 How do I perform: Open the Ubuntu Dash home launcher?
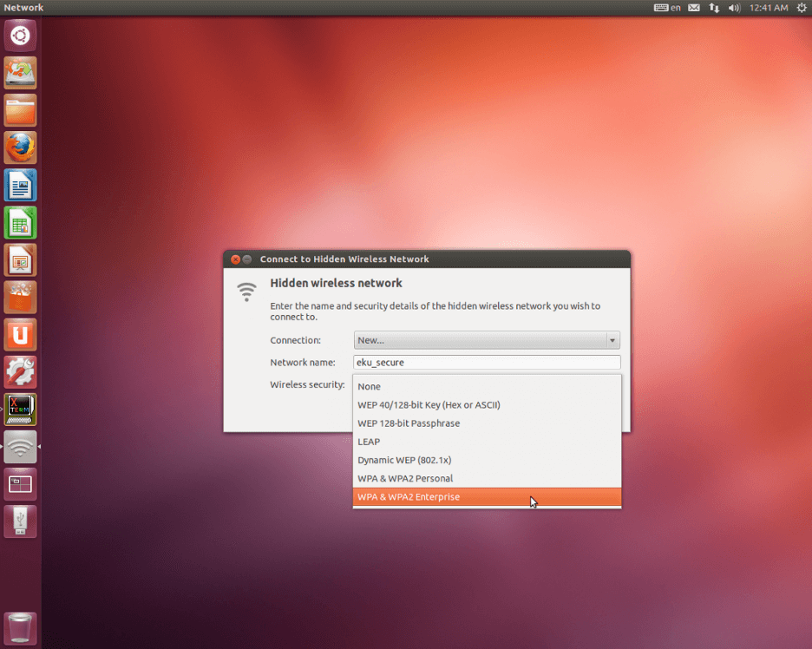point(20,36)
